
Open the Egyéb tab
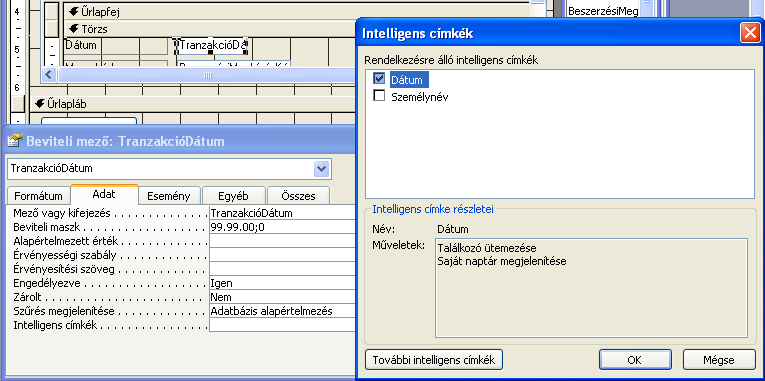pos(234,196)
